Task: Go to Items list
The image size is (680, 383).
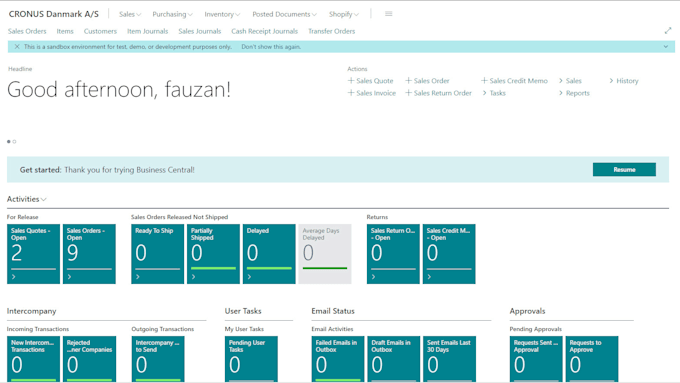Action: 65,31
